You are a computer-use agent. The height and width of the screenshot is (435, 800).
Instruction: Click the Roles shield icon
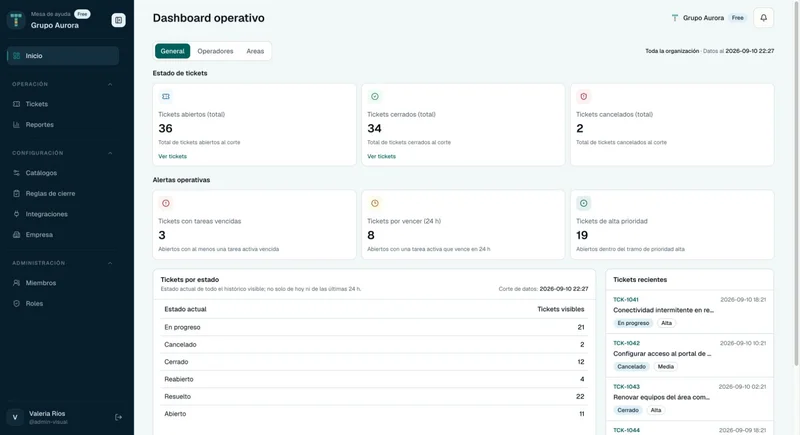pyautogui.click(x=16, y=303)
